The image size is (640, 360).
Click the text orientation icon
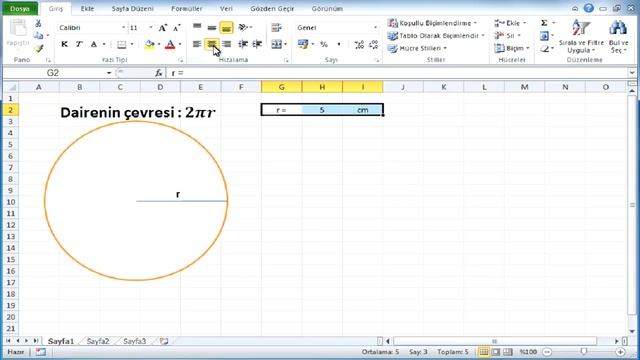point(243,27)
